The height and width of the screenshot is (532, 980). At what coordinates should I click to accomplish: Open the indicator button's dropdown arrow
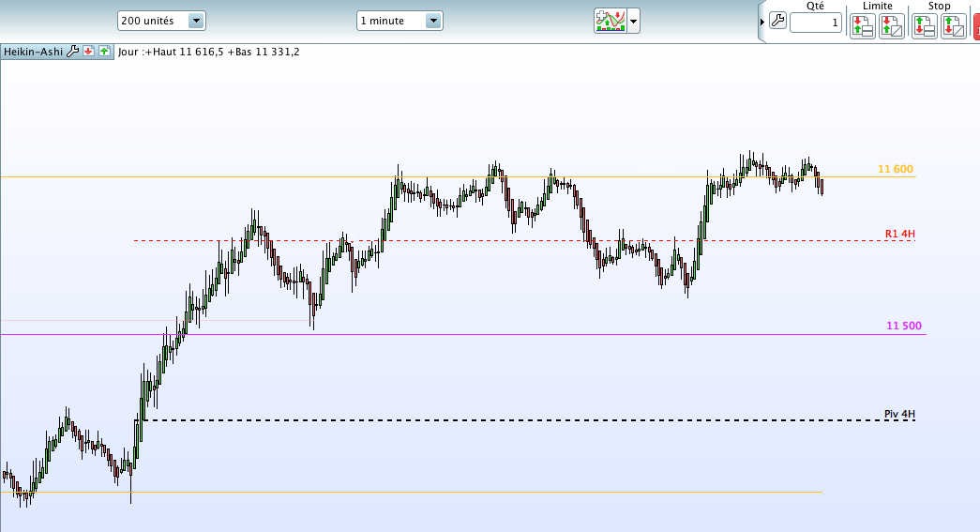coord(633,22)
